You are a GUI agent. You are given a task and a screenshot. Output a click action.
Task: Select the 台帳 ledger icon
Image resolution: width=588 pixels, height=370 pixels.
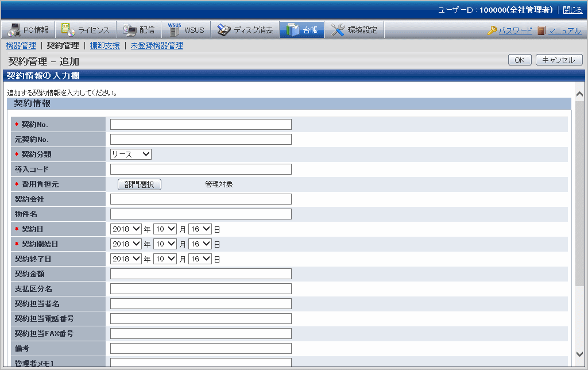[293, 30]
